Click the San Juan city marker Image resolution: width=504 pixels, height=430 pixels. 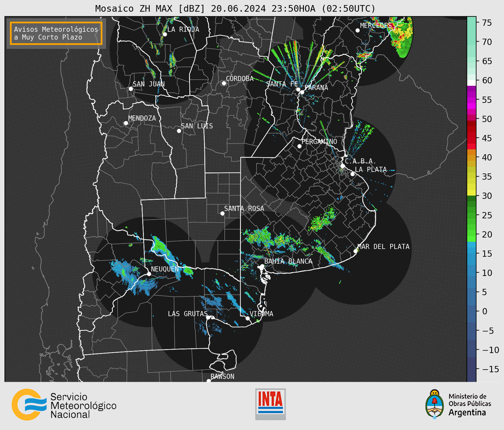click(x=131, y=89)
